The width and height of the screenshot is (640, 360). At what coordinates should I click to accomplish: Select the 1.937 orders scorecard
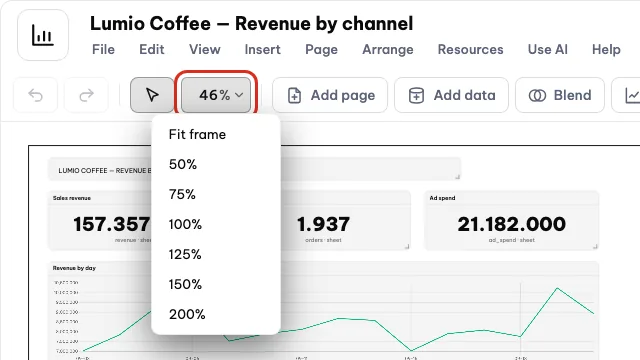click(x=345, y=220)
